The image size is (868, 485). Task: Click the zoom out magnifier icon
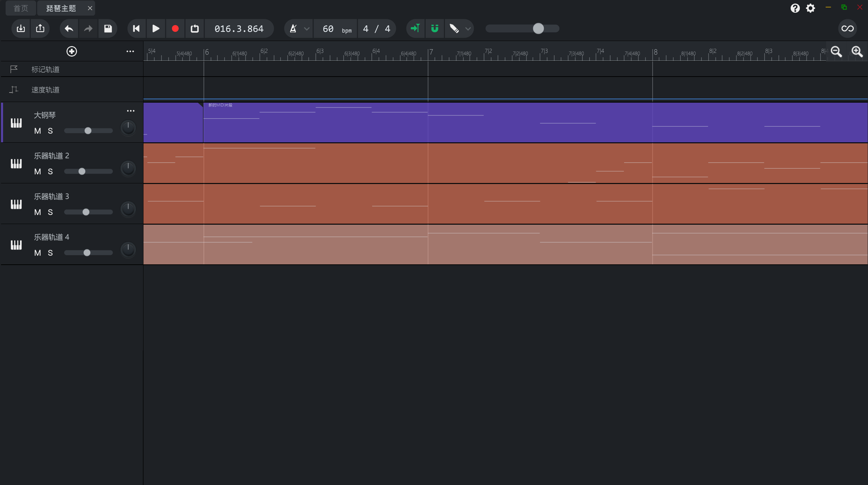836,52
